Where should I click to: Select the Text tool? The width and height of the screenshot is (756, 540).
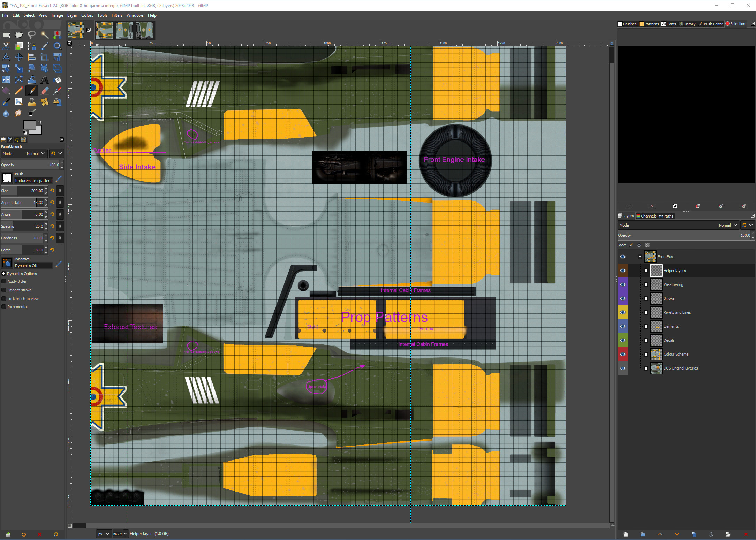pyautogui.click(x=45, y=80)
